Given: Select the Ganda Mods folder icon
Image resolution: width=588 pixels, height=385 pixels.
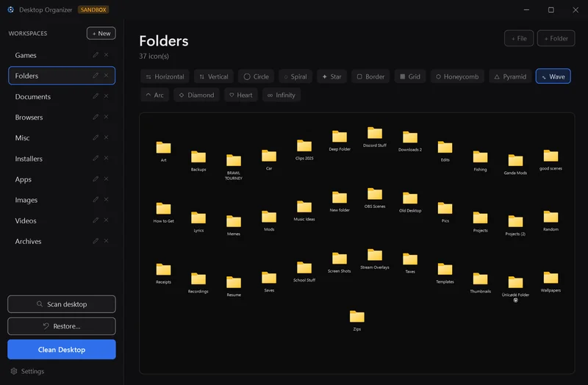Looking at the screenshot, I should click(x=515, y=160).
